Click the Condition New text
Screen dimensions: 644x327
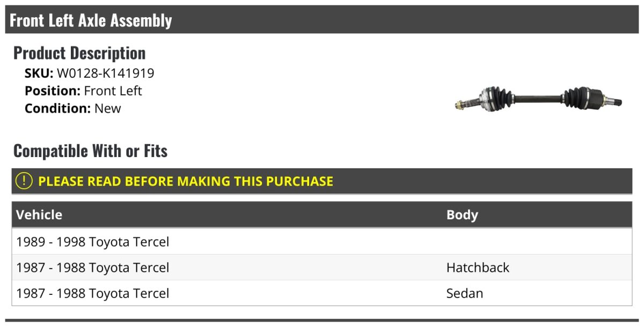point(107,108)
